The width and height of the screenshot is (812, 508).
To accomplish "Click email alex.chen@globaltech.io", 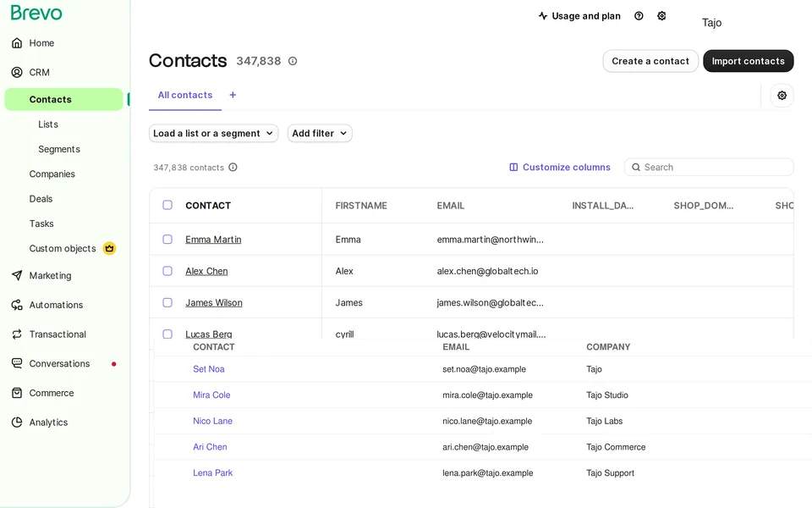I will 487,271.
